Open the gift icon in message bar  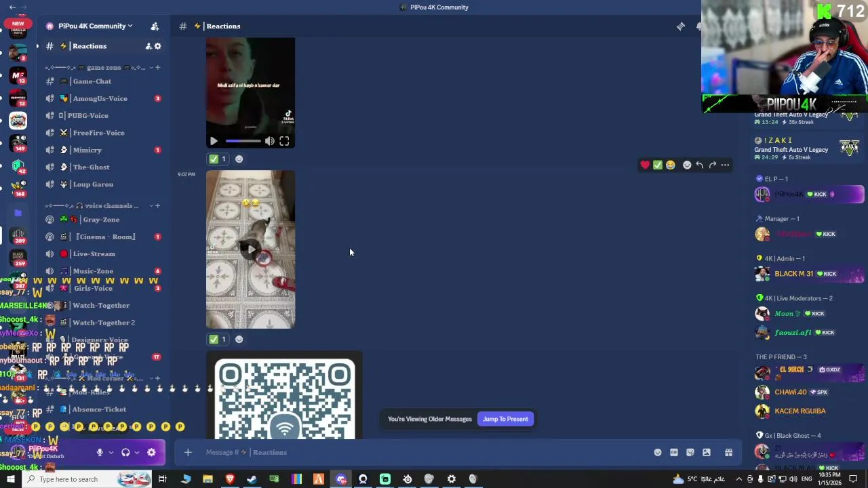point(728,452)
